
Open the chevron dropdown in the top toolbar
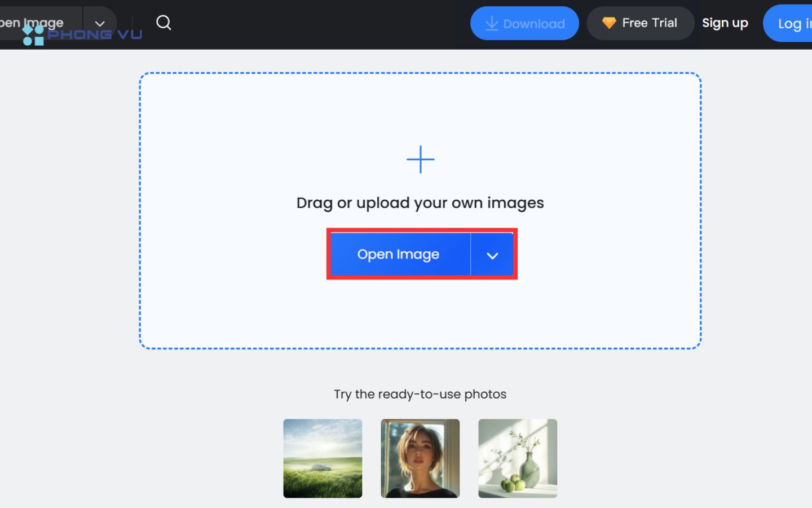[100, 23]
